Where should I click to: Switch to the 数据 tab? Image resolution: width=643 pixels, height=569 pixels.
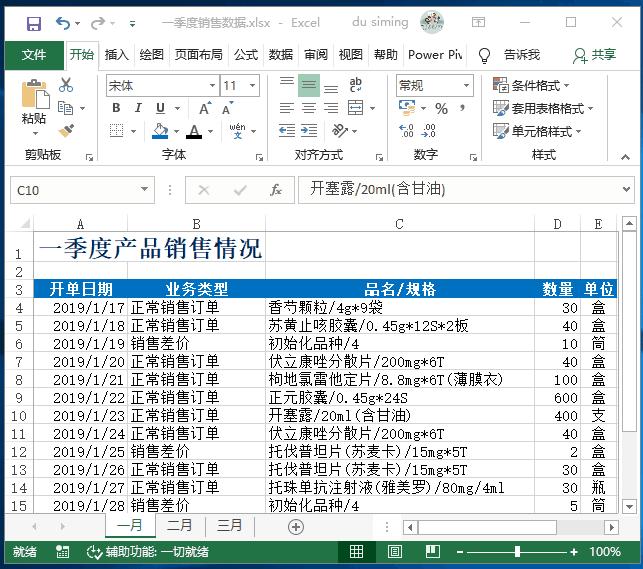281,55
